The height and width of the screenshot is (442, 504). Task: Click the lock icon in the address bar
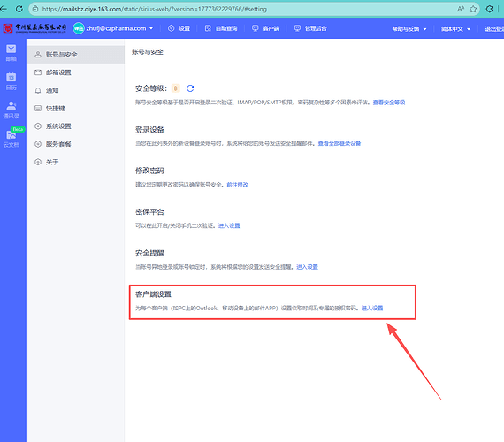tap(35, 9)
